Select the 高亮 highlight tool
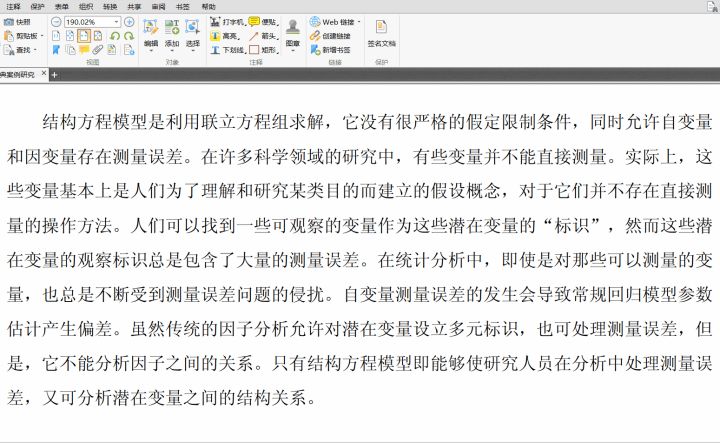Viewport: 720px width, 443px height. point(224,35)
